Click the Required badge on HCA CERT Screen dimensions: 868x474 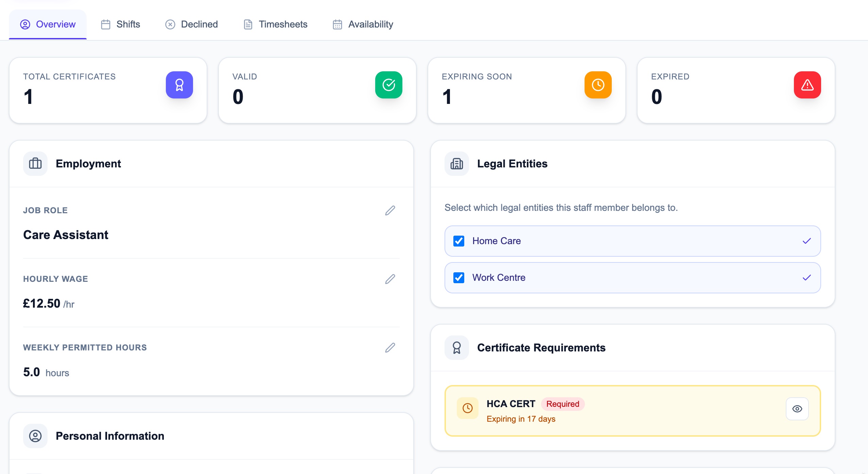click(562, 404)
